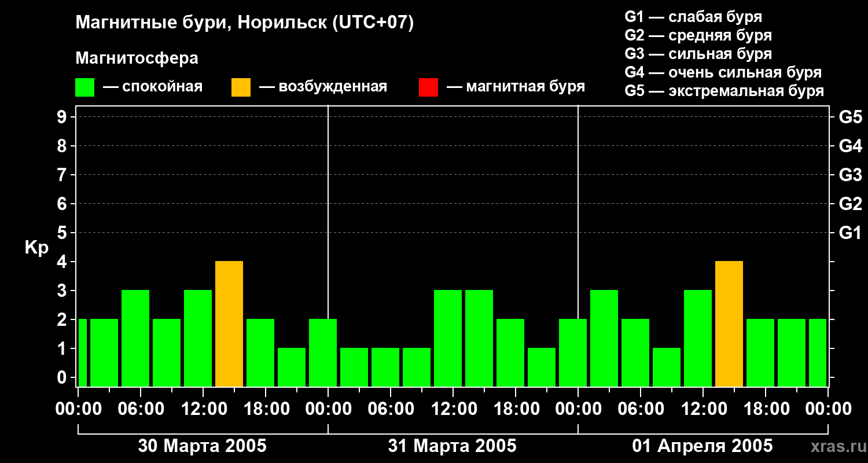Click the 'G2 — средняя буря' description

(x=698, y=35)
